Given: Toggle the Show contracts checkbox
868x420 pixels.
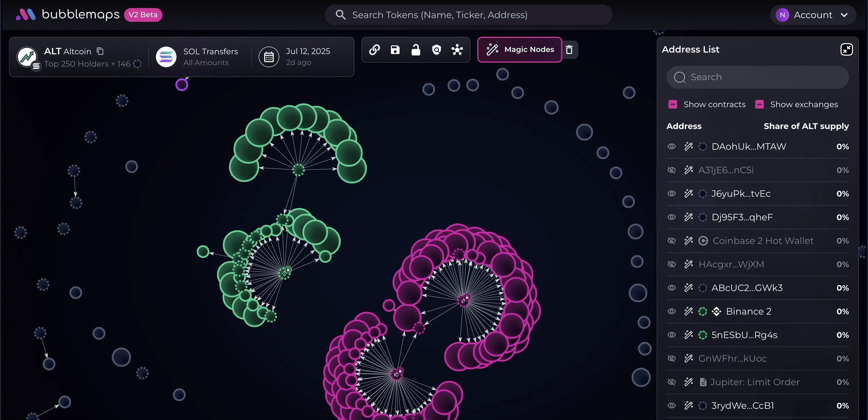Looking at the screenshot, I should pyautogui.click(x=673, y=104).
